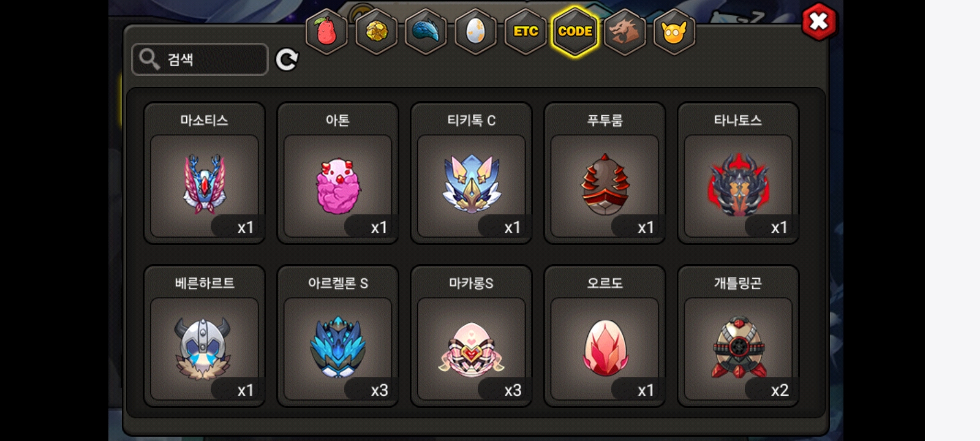The height and width of the screenshot is (441, 980).
Task: Pick the 마카롱S egg item
Action: click(x=472, y=336)
